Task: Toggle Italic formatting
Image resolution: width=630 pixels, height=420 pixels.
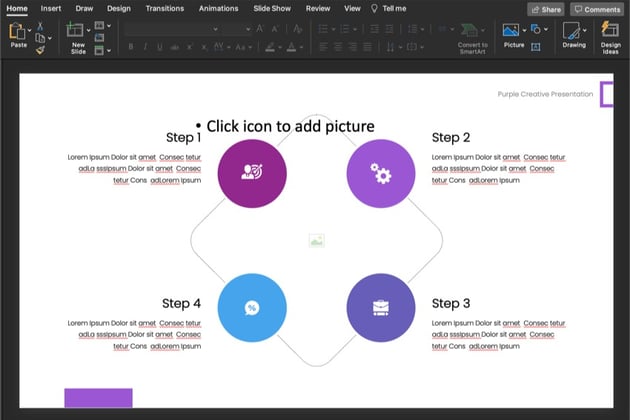Action: [x=145, y=47]
